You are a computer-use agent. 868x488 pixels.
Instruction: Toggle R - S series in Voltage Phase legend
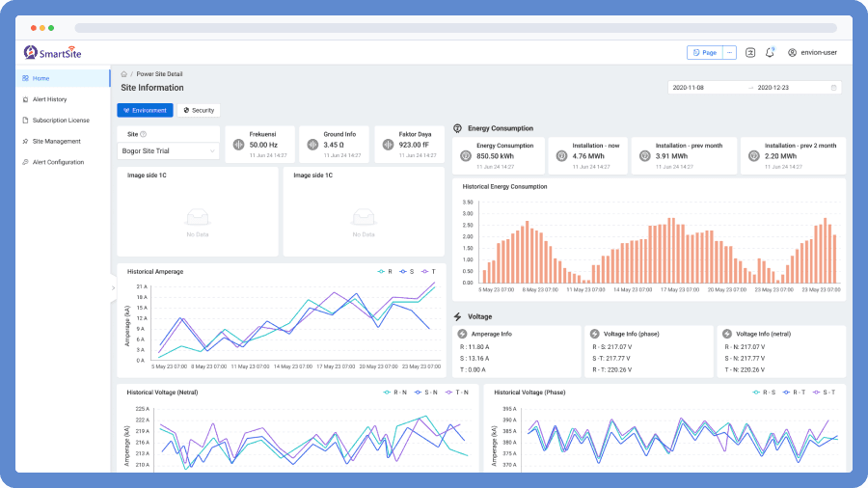764,393
